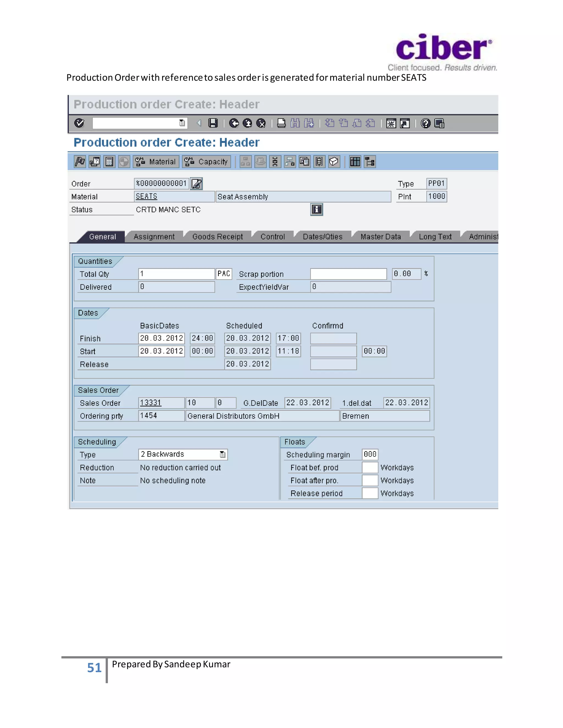Open the Control tab
The height and width of the screenshot is (728, 563).
(x=273, y=237)
